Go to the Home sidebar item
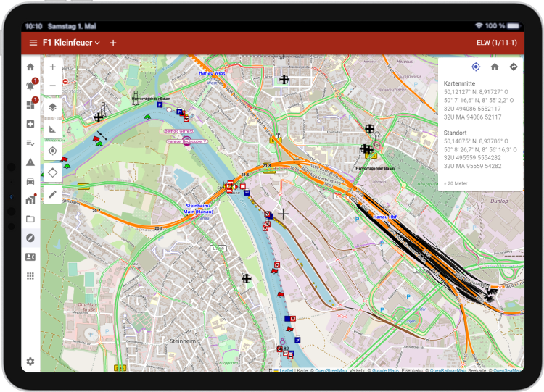The image size is (544, 392). 30,67
